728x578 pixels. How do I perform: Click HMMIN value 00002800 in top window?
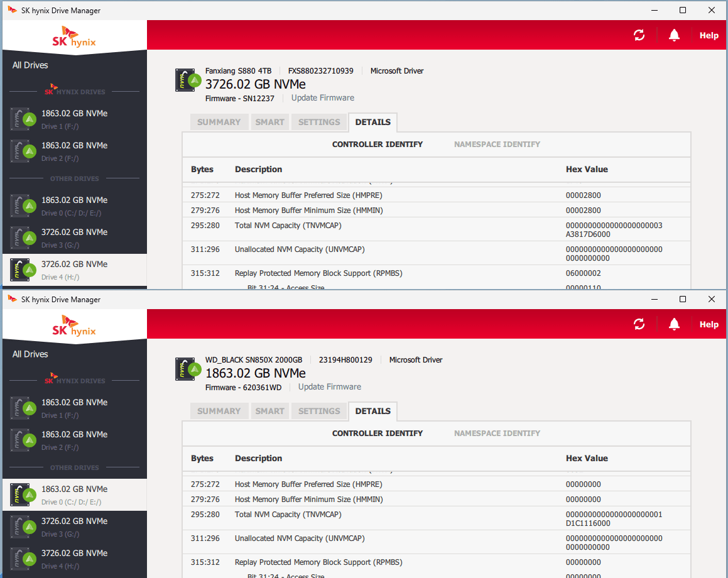pyautogui.click(x=583, y=210)
